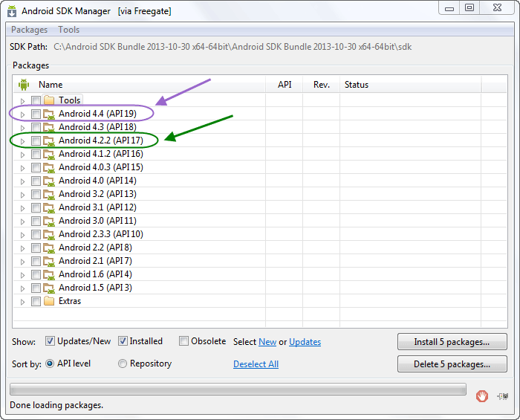This screenshot has width=520, height=420.
Task: Open the Tools menu in menu bar
Action: click(x=69, y=30)
